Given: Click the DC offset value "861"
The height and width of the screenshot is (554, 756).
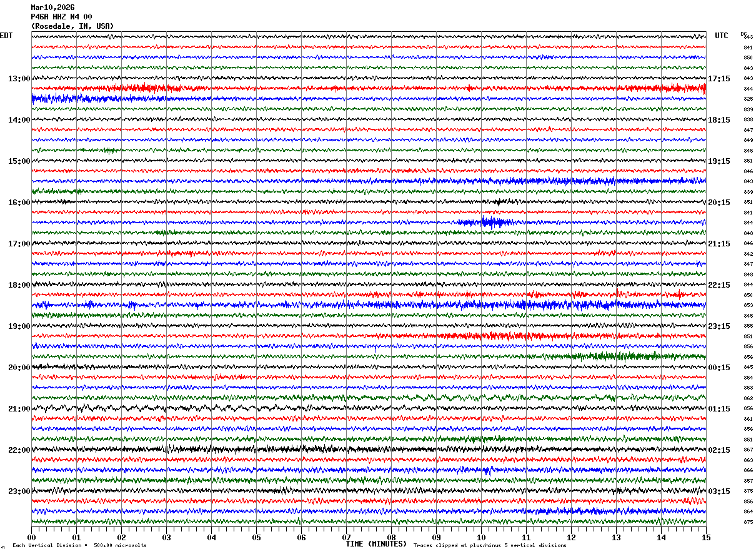Looking at the screenshot, I should pyautogui.click(x=748, y=419).
